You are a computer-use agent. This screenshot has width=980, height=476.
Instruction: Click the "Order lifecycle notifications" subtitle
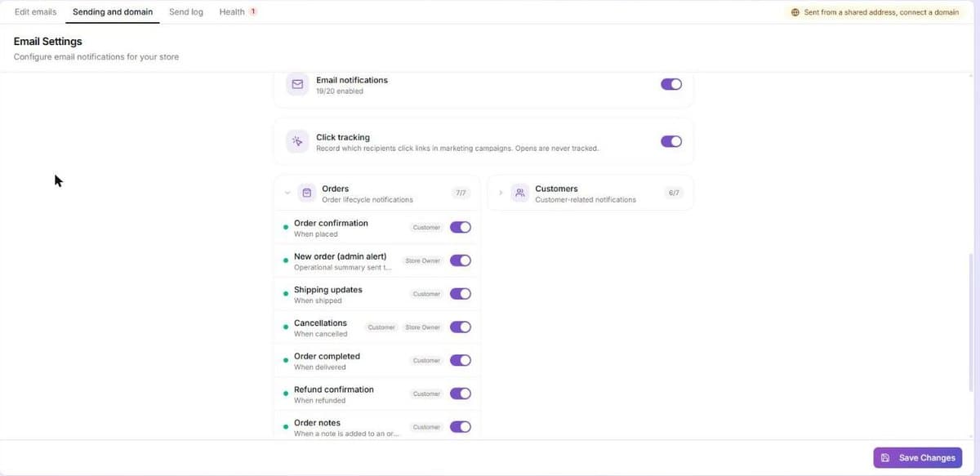point(367,199)
